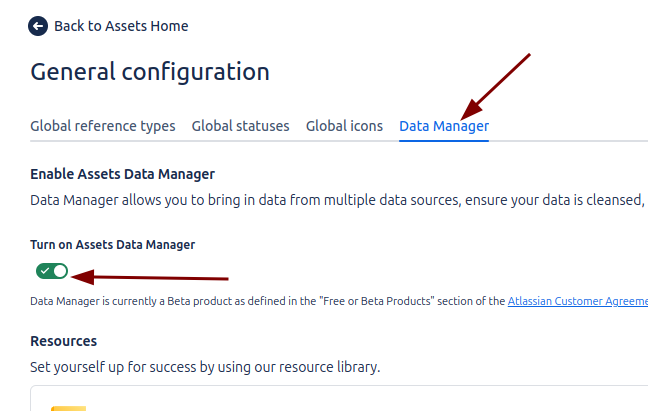Click the yellow resource card icon
Viewport: 648px width, 411px height.
tap(68, 407)
